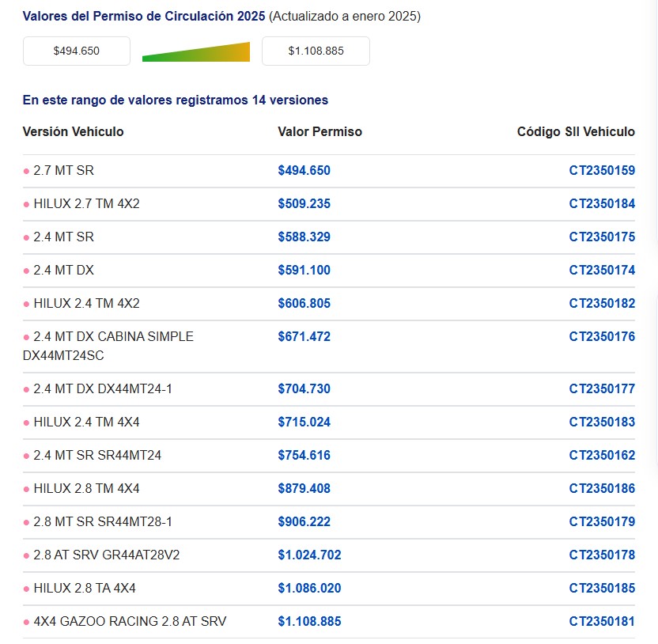
Task: Click the minimum value box $494.650
Action: coord(77,51)
